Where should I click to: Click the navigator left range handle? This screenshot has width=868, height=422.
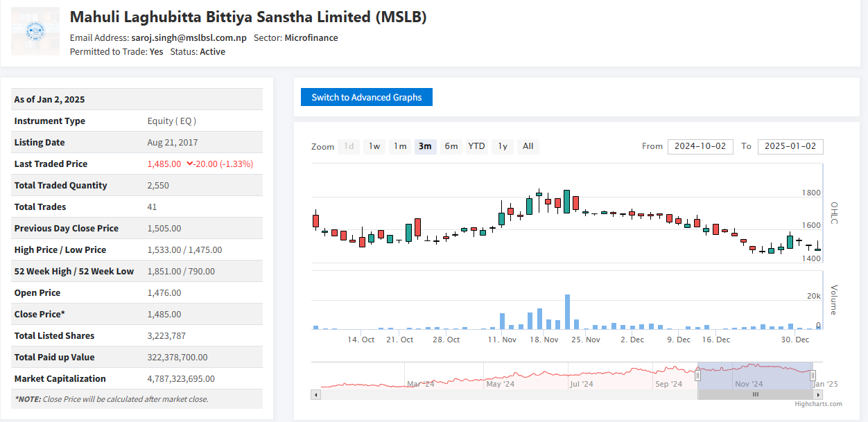click(x=698, y=376)
